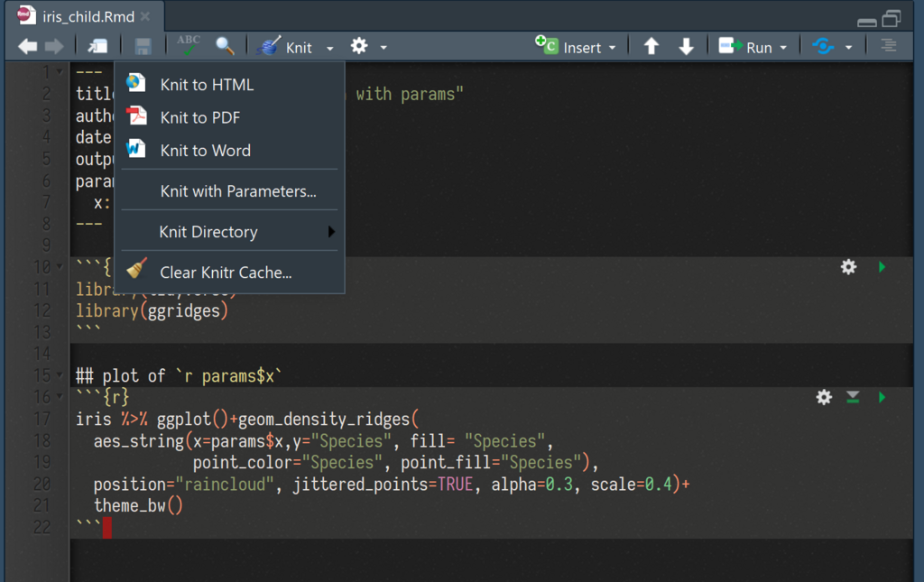Run the ABC spell check

click(x=188, y=45)
